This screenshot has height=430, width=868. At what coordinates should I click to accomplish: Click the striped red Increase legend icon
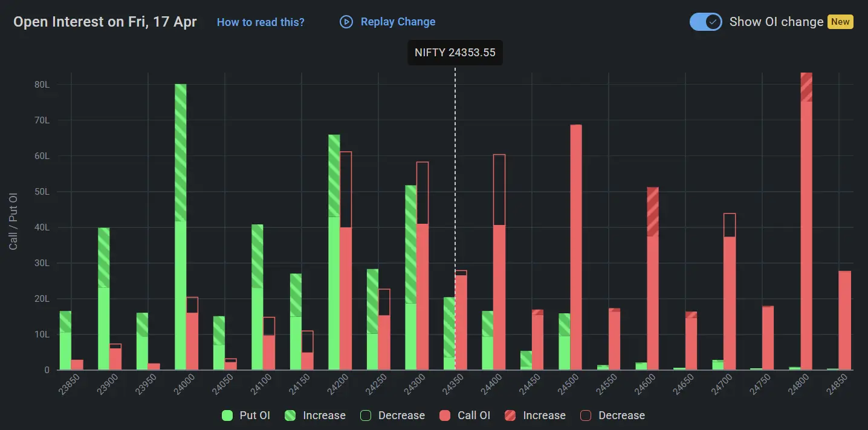click(x=510, y=415)
